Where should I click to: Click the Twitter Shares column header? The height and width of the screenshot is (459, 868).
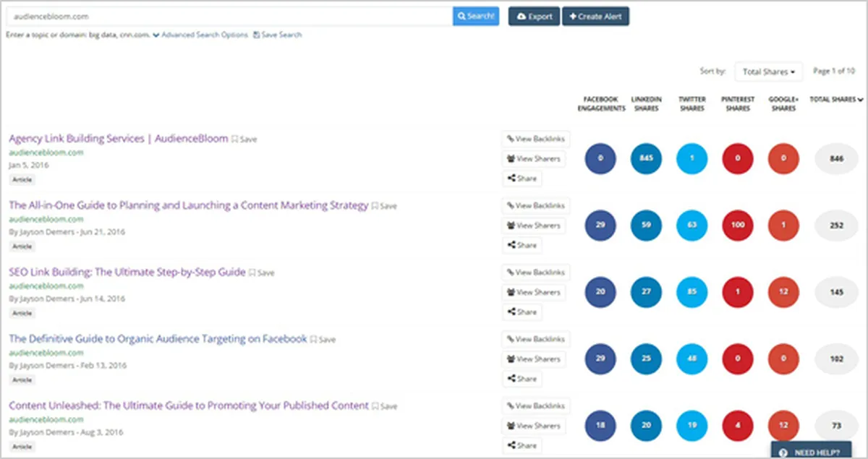[692, 104]
